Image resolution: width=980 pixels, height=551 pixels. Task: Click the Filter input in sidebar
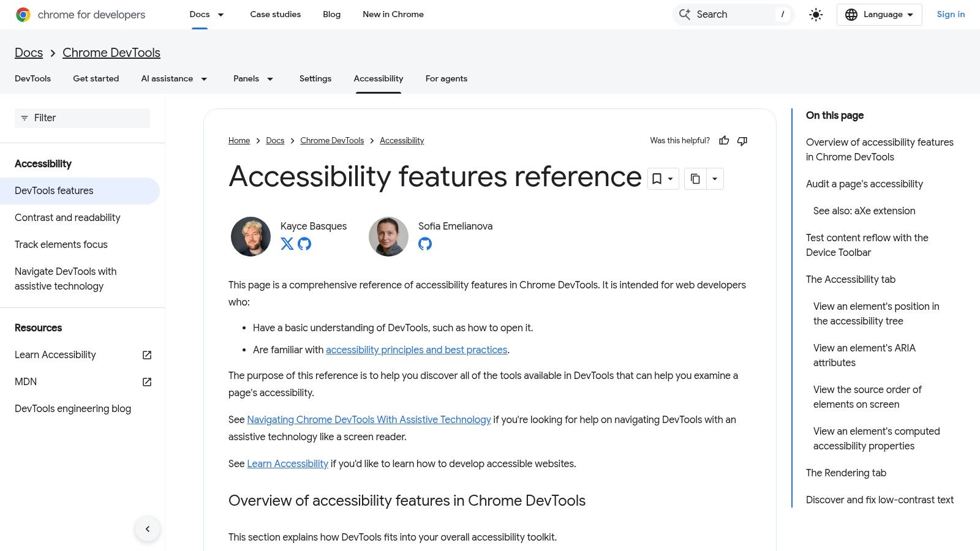coord(82,118)
